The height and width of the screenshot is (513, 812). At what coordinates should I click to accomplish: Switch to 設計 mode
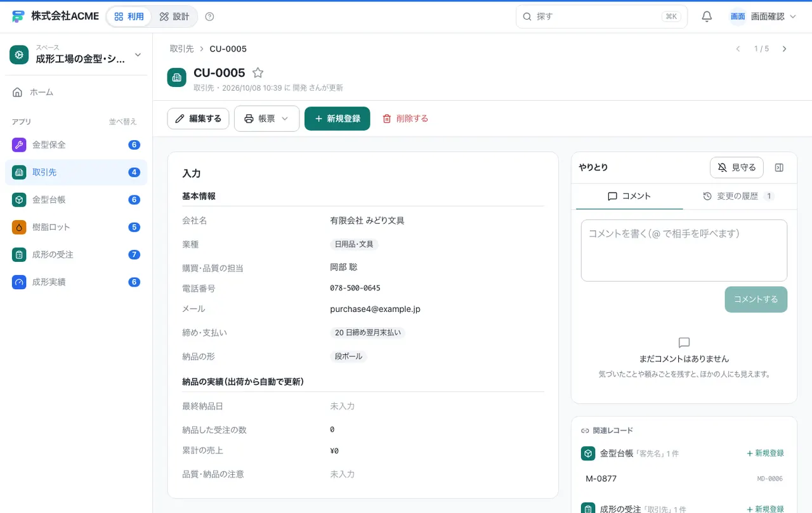click(x=174, y=16)
